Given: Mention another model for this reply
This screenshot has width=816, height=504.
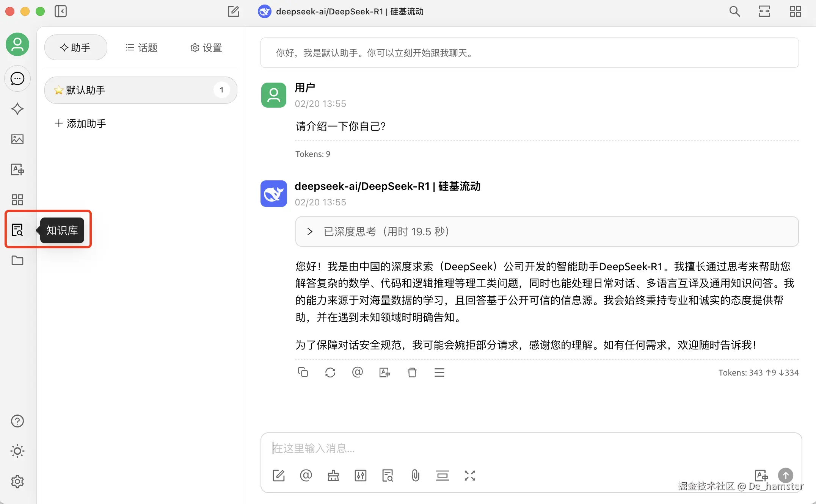Looking at the screenshot, I should [x=358, y=372].
